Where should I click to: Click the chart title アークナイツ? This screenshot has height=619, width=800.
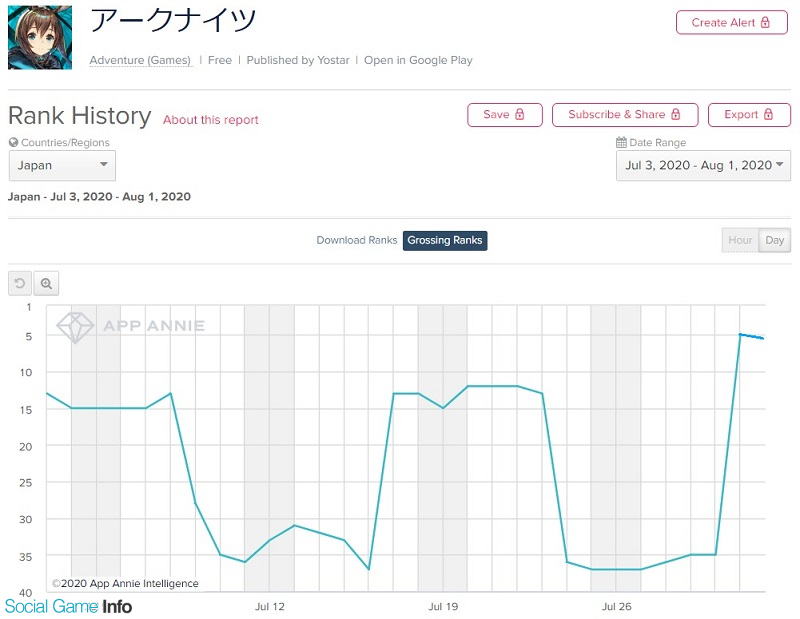[x=173, y=20]
